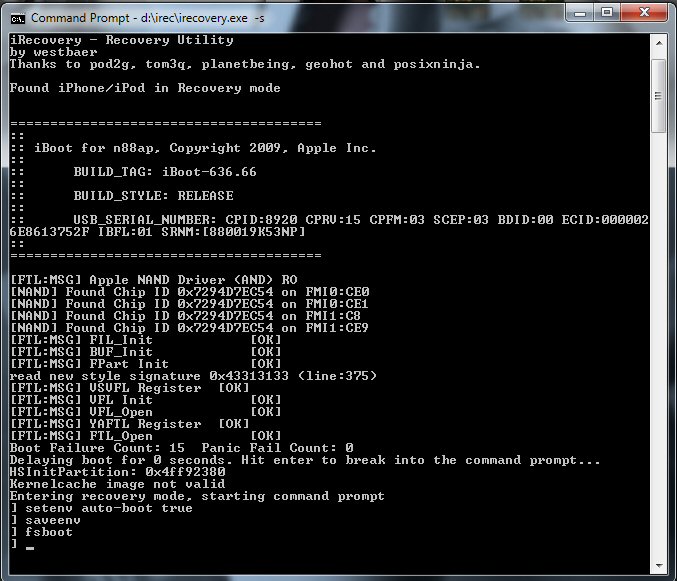Click the 'Boot Failure Count: 15' line

point(182,448)
